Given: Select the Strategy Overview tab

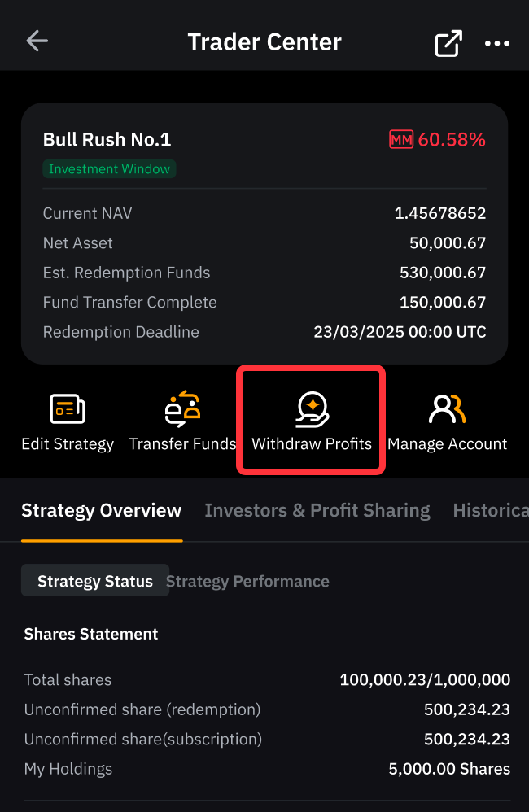Looking at the screenshot, I should (x=102, y=511).
